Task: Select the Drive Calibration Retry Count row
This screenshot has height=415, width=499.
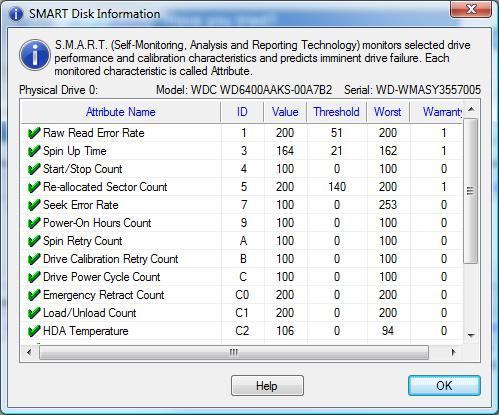Action: coord(242,259)
